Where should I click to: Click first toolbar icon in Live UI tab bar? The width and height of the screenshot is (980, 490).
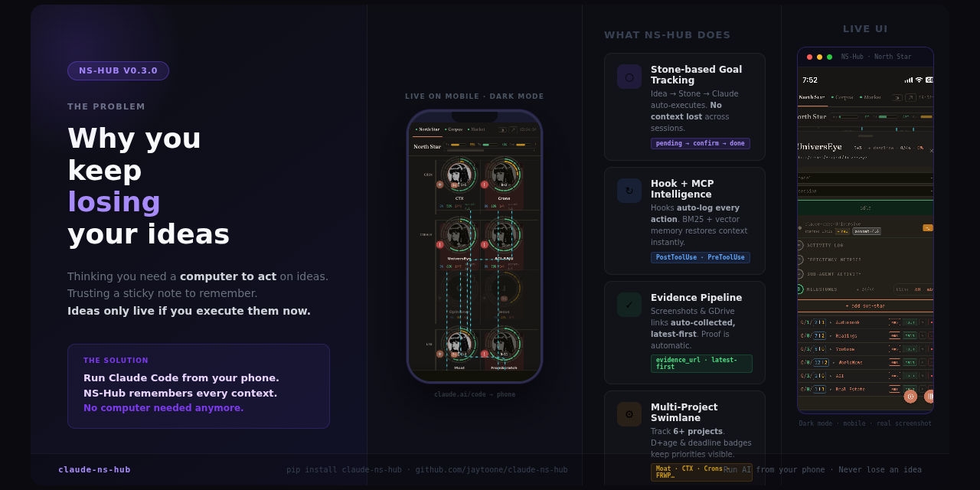click(x=897, y=97)
